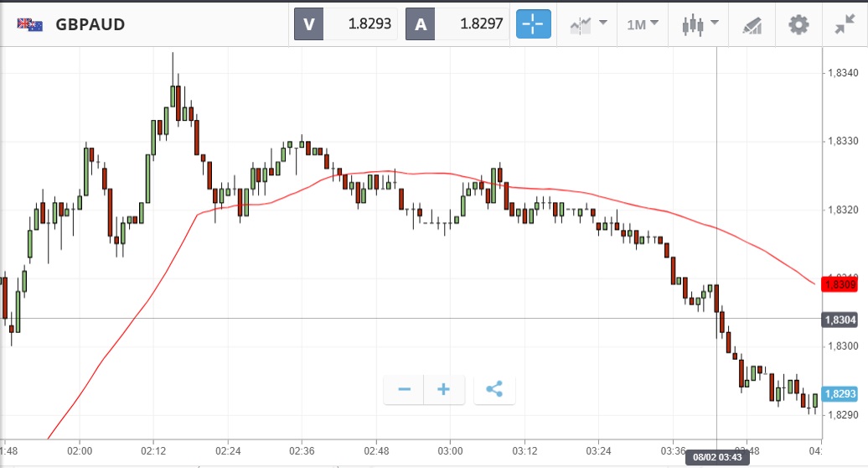Click the GBPAUD flag icon
868x468 pixels.
[x=30, y=24]
